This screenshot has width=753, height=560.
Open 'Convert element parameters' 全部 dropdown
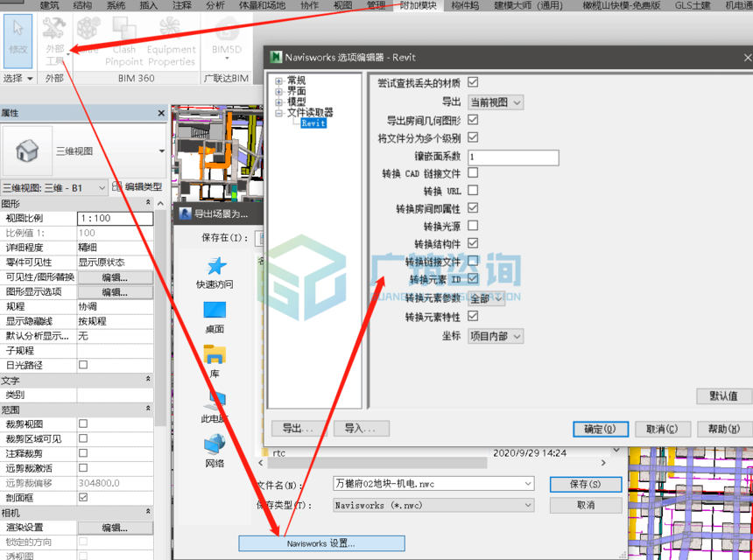(487, 298)
